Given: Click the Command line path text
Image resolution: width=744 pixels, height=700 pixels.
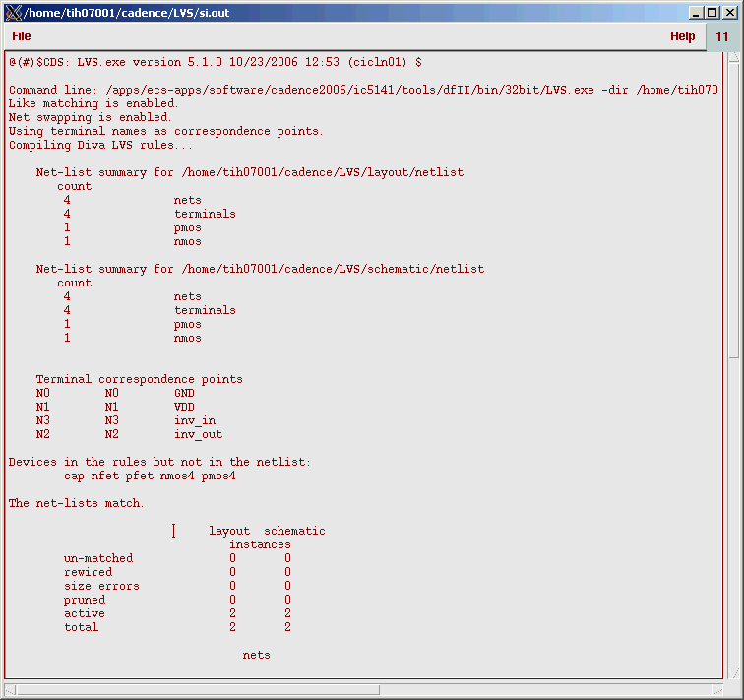Looking at the screenshot, I should pyautogui.click(x=394, y=90).
